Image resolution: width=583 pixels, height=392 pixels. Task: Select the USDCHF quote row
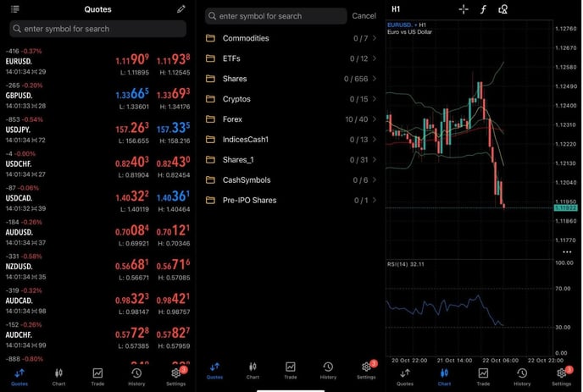click(97, 164)
